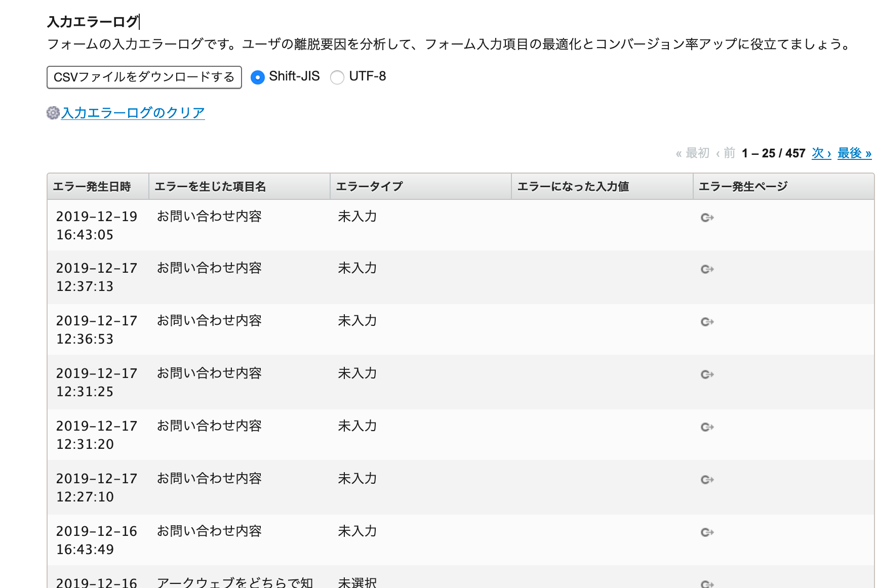Open error page icon for 12:36:53 row

(x=707, y=322)
